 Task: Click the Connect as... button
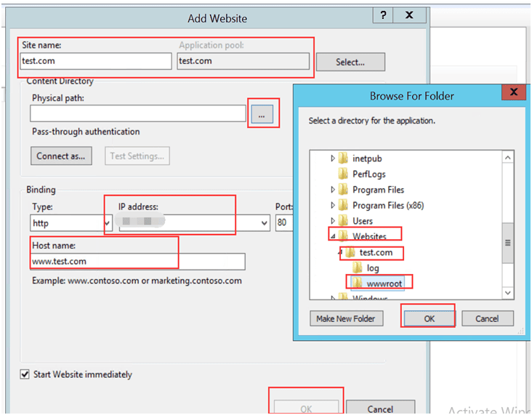coord(61,156)
